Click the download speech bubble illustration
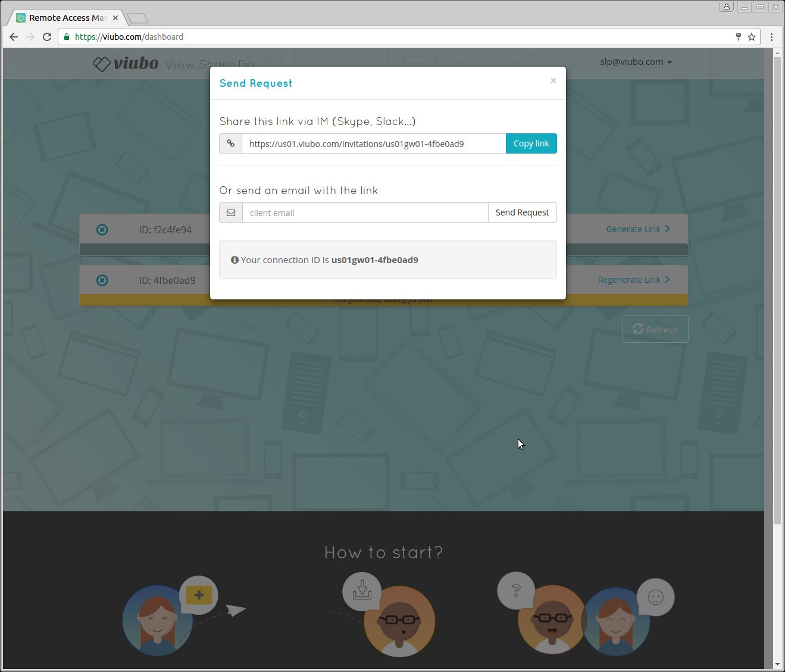The width and height of the screenshot is (785, 672). coord(362,590)
